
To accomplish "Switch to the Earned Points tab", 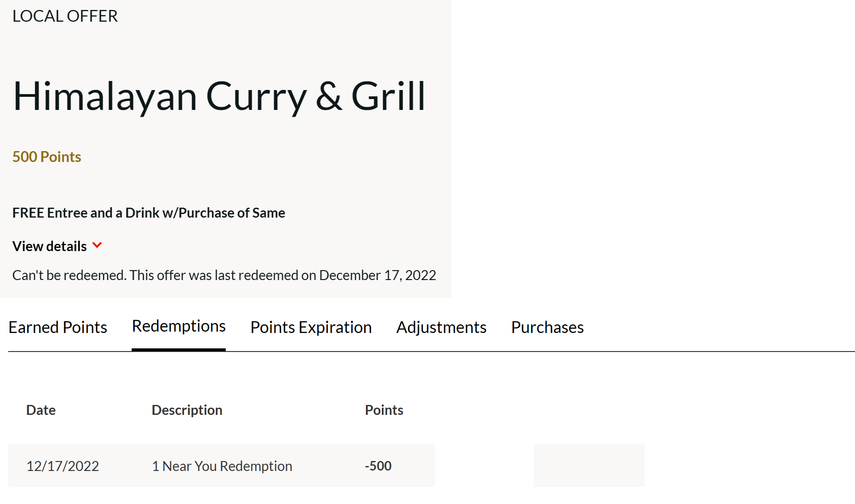I will [x=58, y=327].
